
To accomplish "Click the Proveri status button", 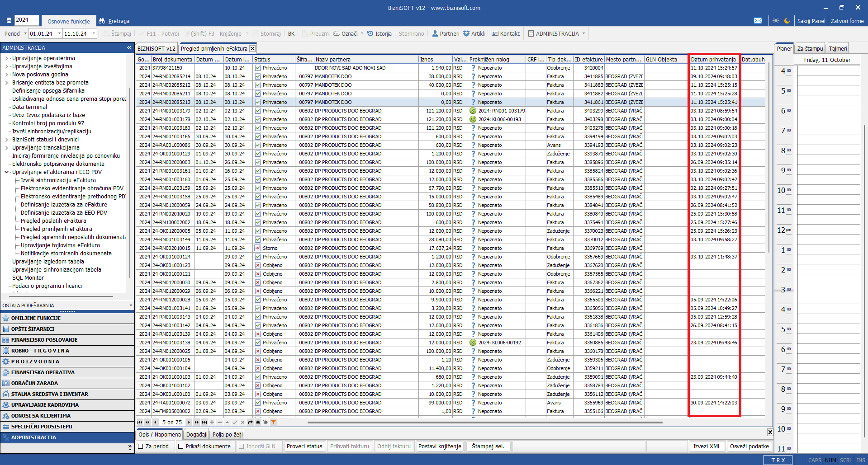I will click(x=304, y=446).
